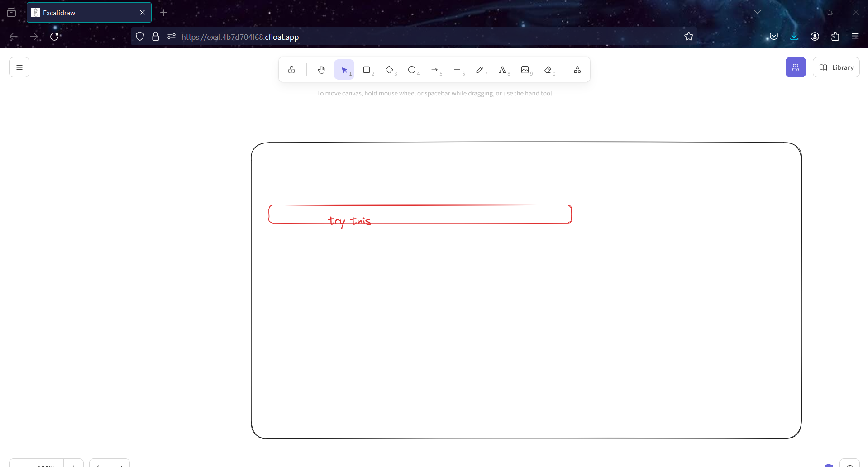868x467 pixels.
Task: Open the Library sidebar
Action: [836, 67]
